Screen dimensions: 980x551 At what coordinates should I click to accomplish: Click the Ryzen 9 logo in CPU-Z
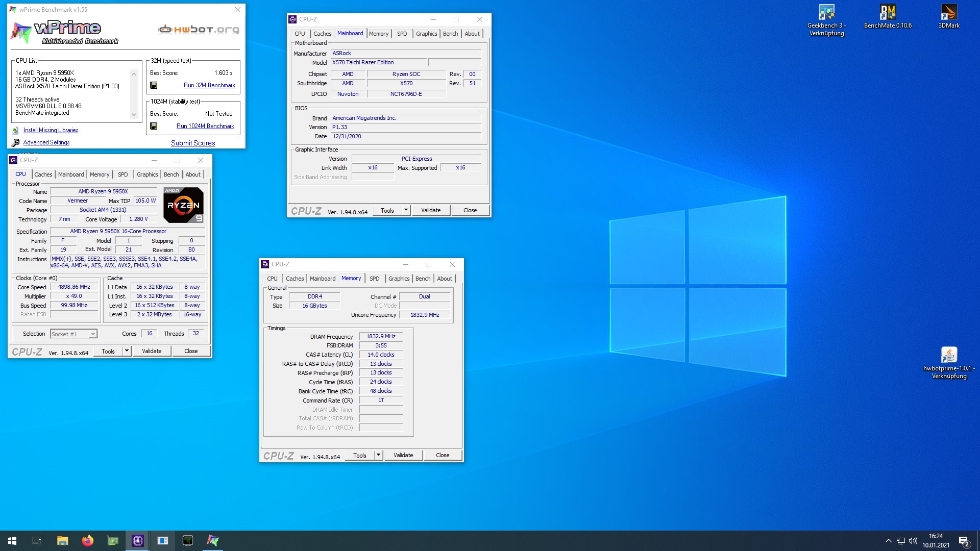(184, 205)
